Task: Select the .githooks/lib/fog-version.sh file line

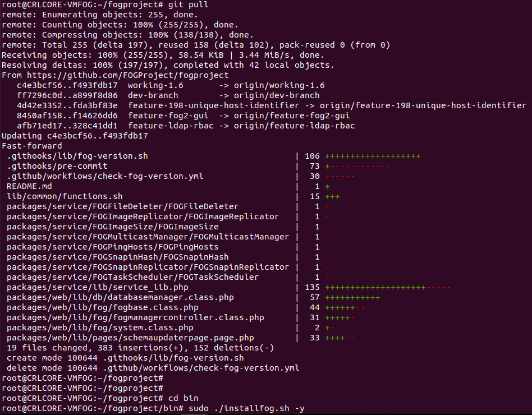Action: pyautogui.click(x=77, y=156)
